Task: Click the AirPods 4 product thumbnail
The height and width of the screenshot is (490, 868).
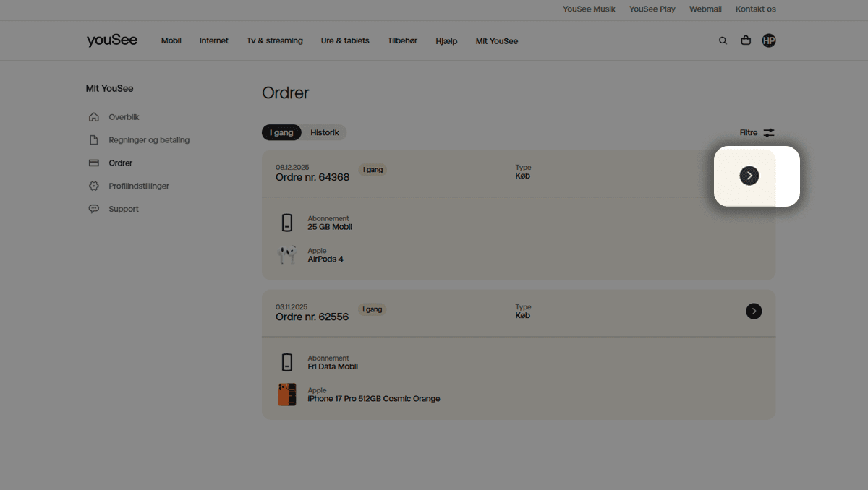Action: pos(287,255)
